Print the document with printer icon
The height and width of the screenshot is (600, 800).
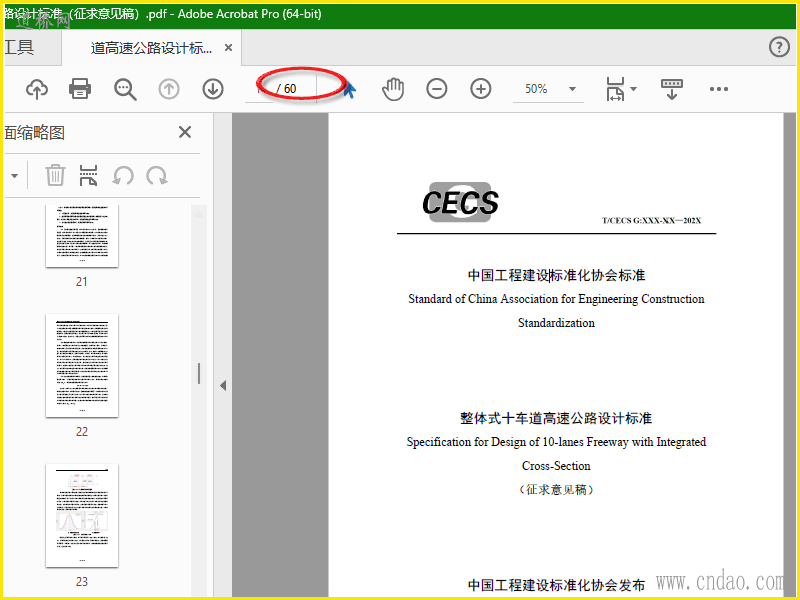(80, 89)
